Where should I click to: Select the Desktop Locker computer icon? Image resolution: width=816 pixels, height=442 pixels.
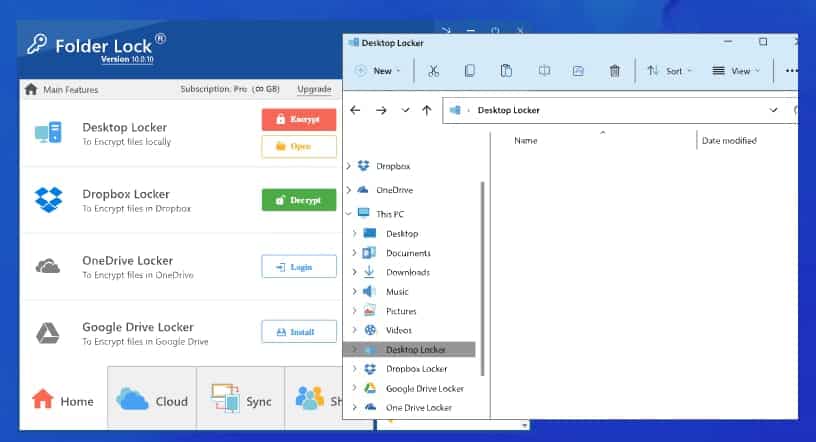pyautogui.click(x=48, y=132)
